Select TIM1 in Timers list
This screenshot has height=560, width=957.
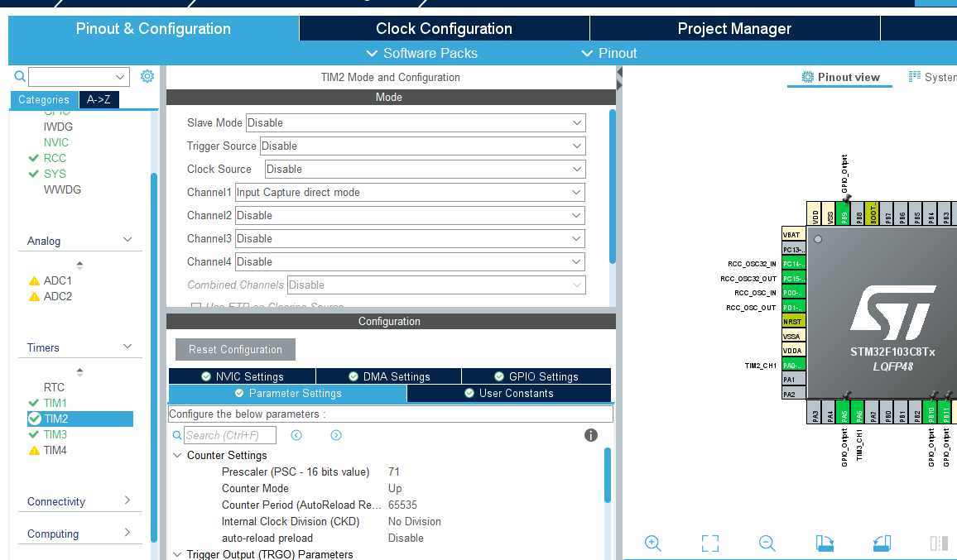[55, 403]
